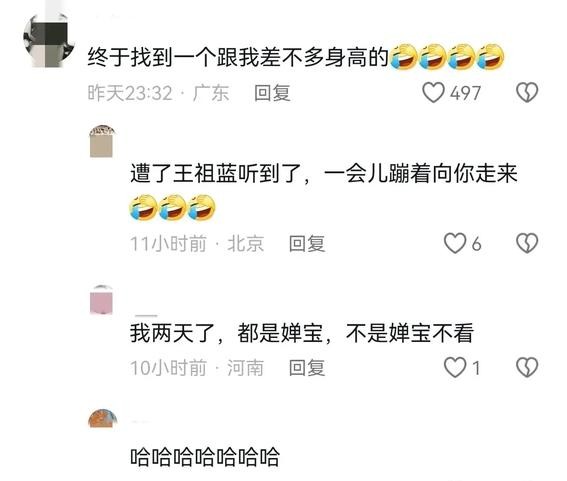Reply to the 10小时前 Henan comment
Viewport: 567px width, 481px height.
click(x=307, y=368)
